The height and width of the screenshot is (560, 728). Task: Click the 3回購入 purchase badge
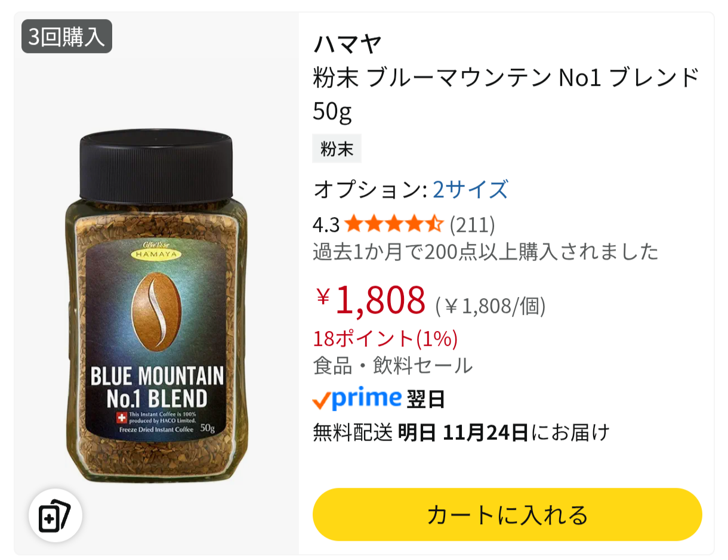[x=67, y=36]
